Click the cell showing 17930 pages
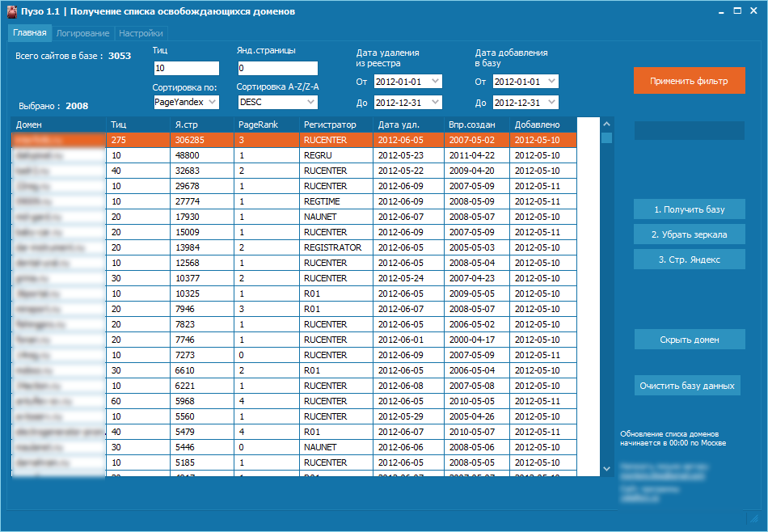768x532 pixels. pyautogui.click(x=202, y=217)
